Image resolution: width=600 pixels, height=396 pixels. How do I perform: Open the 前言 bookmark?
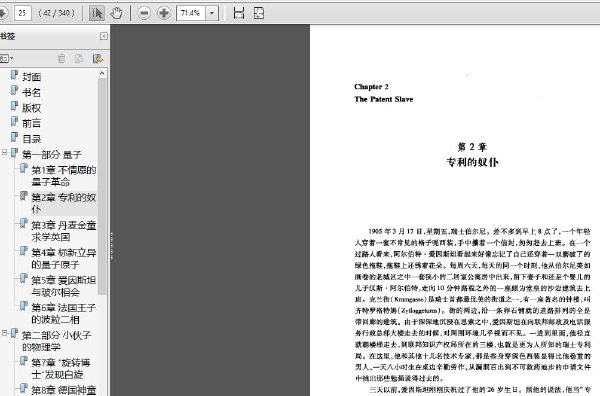tap(31, 124)
